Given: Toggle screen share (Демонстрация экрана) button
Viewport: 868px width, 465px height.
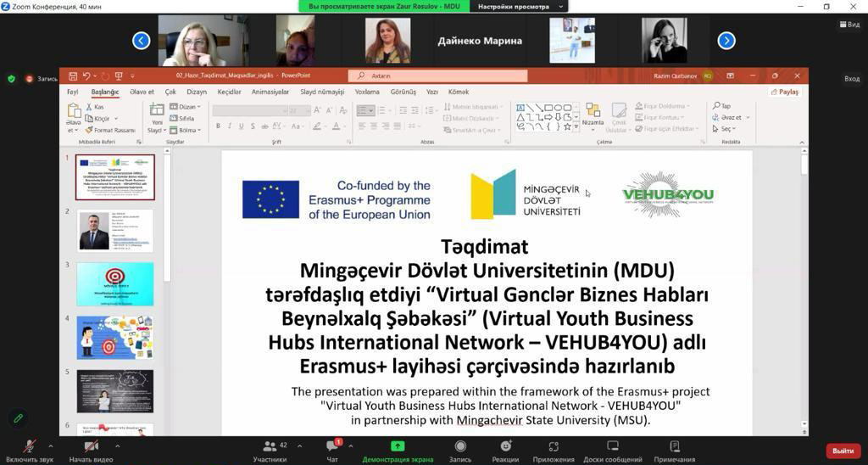Looking at the screenshot, I should [x=398, y=451].
